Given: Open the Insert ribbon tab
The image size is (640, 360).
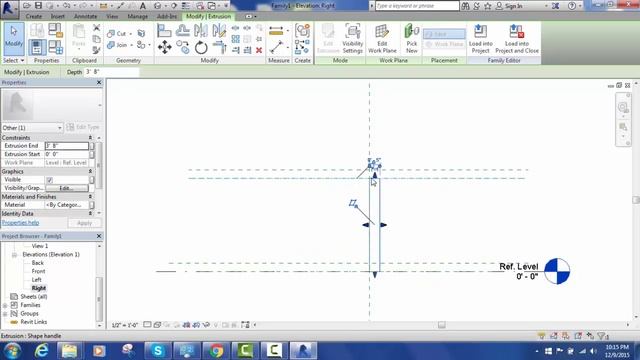Looking at the screenshot, I should (58, 16).
